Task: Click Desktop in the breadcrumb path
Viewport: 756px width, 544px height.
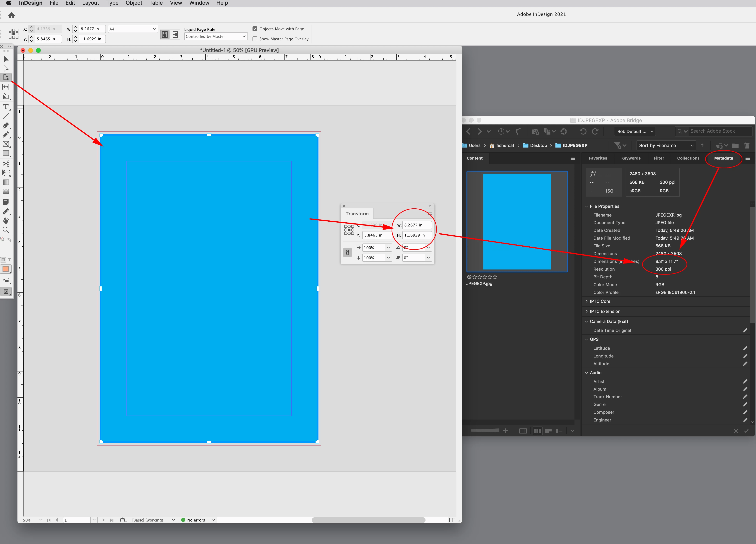Action: point(538,146)
